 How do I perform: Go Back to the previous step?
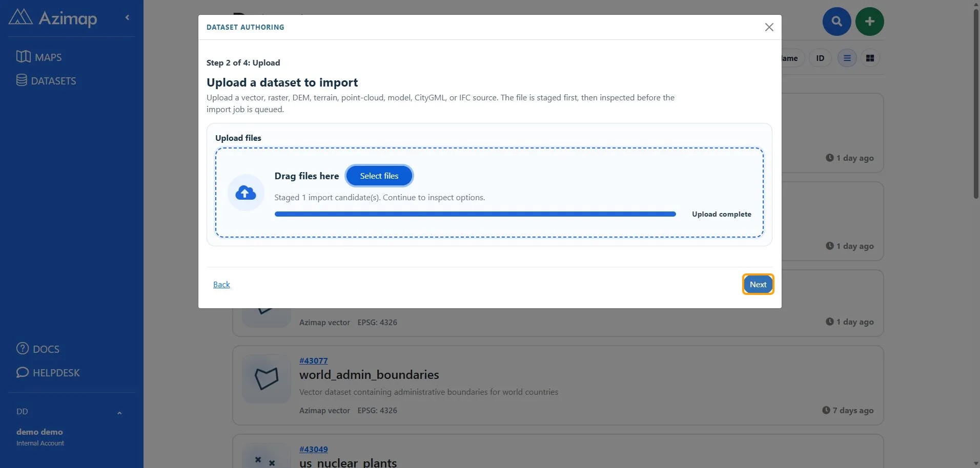click(221, 284)
